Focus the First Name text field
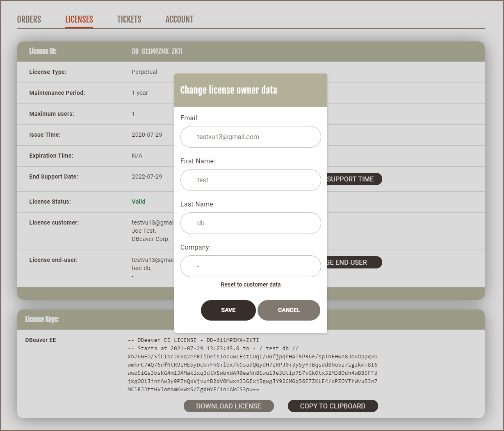Viewport: 504px width, 431px height. pyautogui.click(x=251, y=180)
